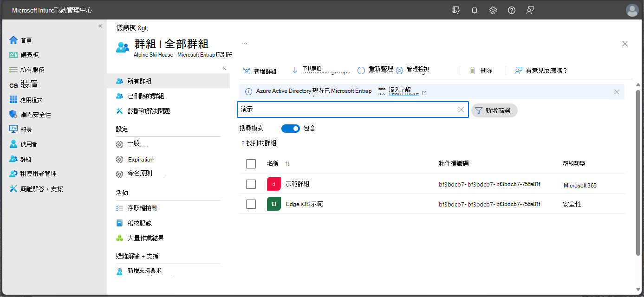This screenshot has height=297, width=644.
Task: Check the select-all header checkbox
Action: pos(251,164)
